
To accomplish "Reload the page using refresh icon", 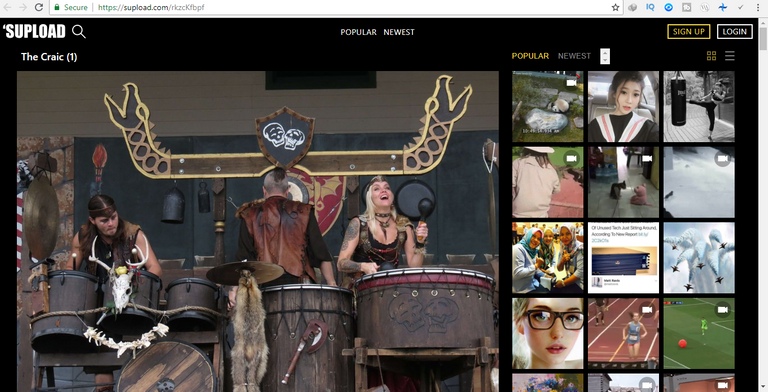I will pyautogui.click(x=39, y=7).
